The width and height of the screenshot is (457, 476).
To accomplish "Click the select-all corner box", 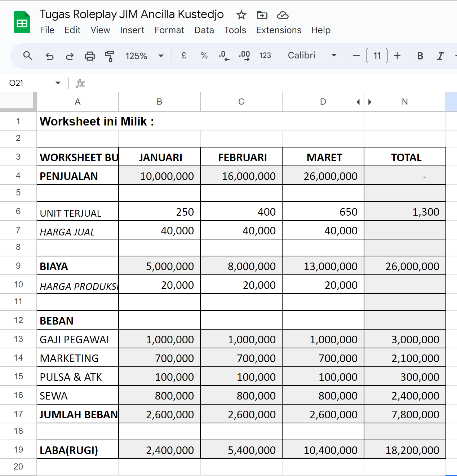I will [18, 102].
